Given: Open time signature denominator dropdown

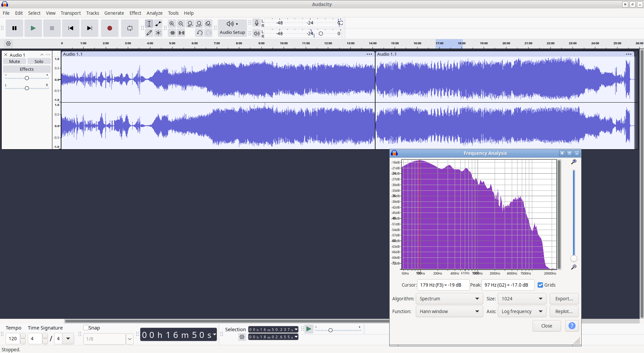Looking at the screenshot, I should pos(68,339).
